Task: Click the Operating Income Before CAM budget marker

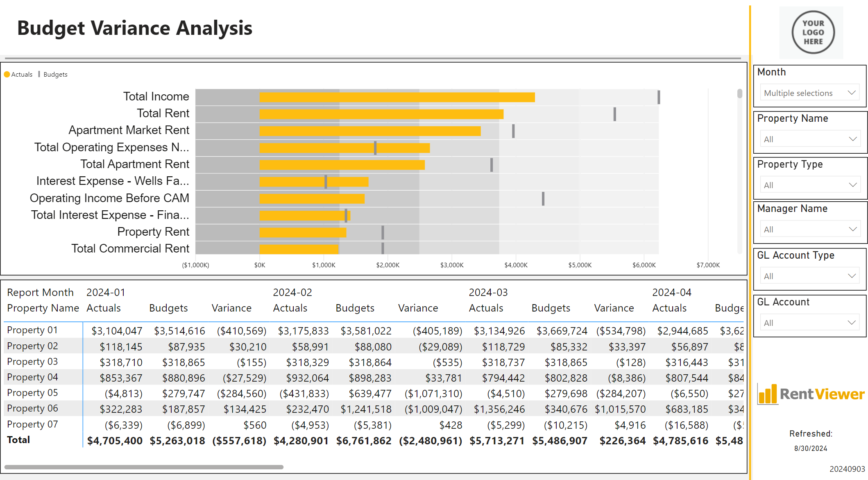Action: pos(543,198)
